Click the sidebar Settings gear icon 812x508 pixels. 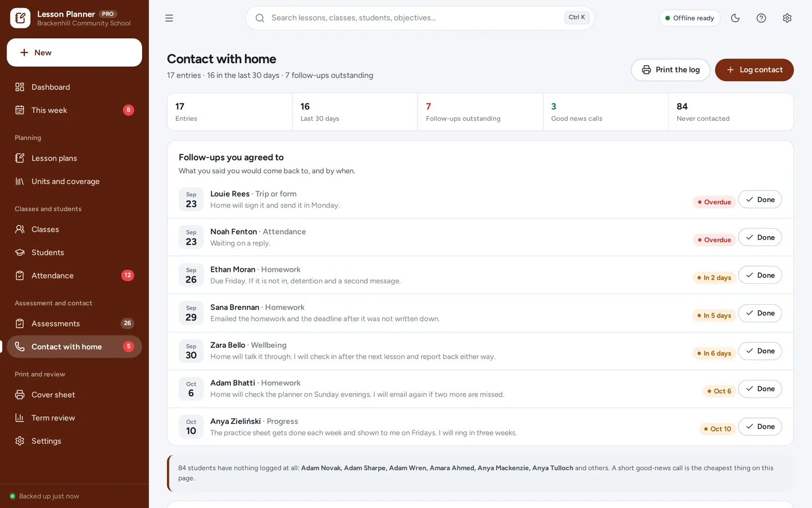pos(20,441)
